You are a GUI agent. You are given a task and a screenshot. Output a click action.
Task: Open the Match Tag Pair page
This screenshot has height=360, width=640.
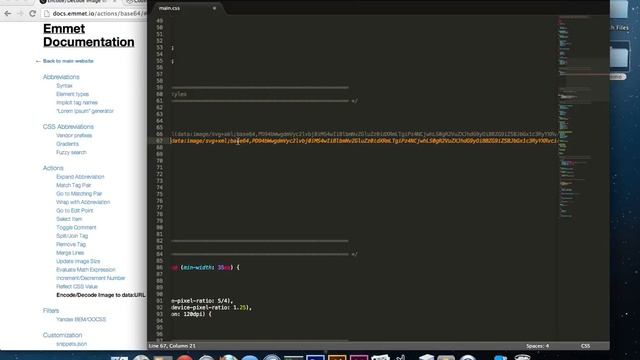73,185
